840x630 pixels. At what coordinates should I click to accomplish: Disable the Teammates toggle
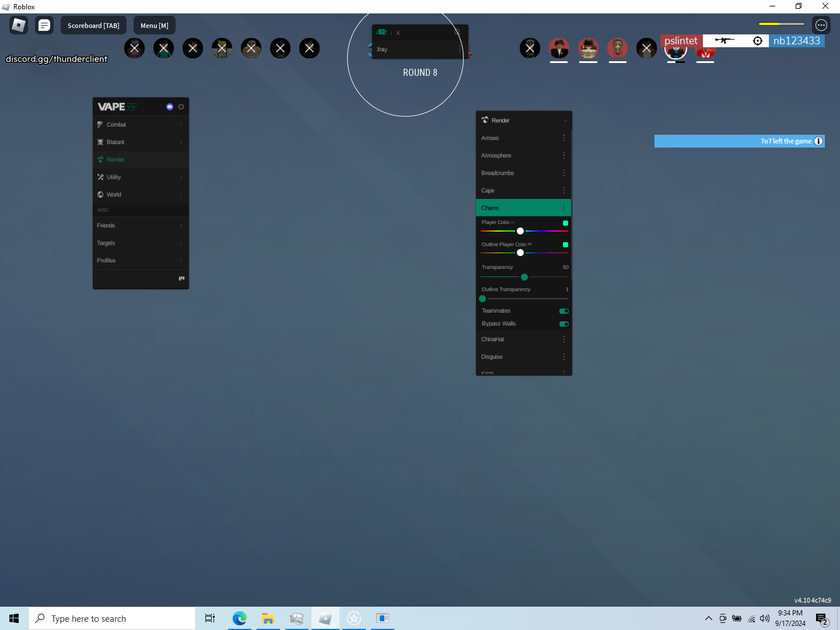[564, 311]
